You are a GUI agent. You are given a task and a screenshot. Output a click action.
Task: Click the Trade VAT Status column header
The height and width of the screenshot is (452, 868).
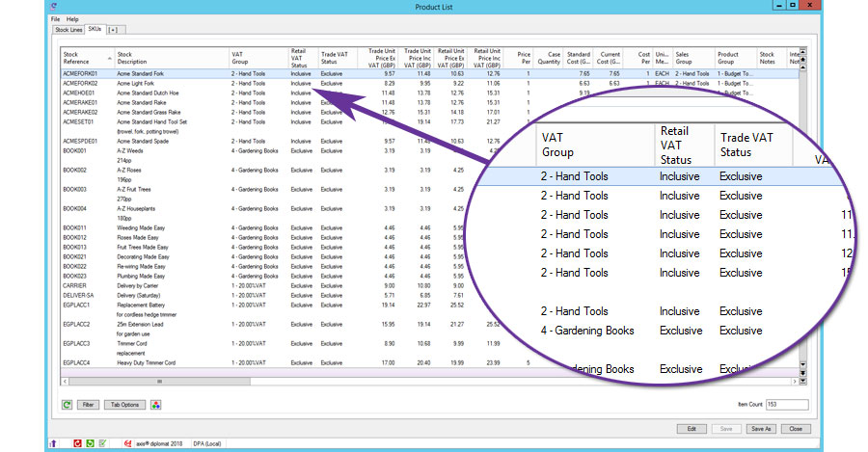[339, 58]
